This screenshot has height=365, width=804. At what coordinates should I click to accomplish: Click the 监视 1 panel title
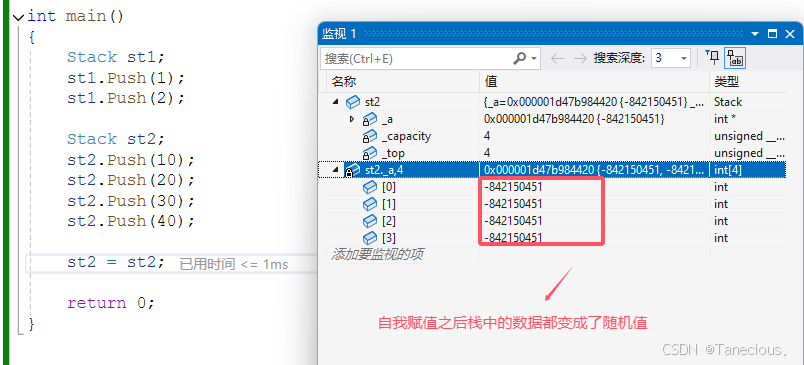coord(339,34)
